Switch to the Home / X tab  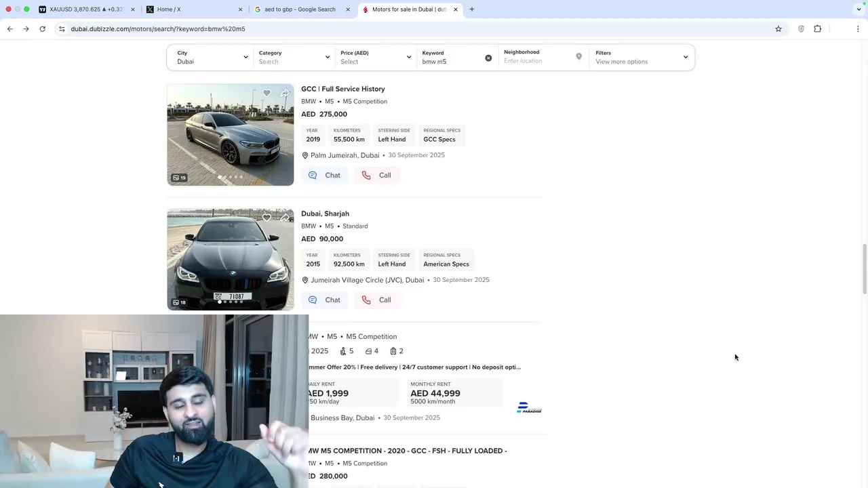[x=193, y=9]
